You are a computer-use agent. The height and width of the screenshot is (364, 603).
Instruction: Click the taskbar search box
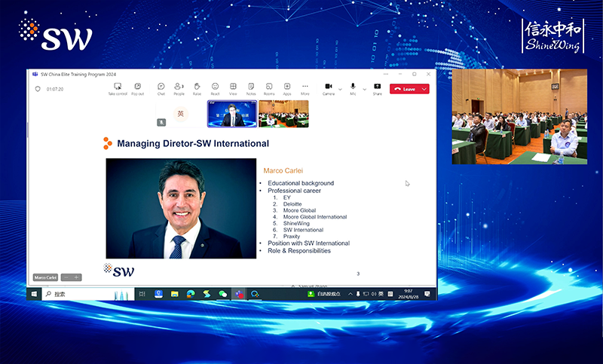88,294
